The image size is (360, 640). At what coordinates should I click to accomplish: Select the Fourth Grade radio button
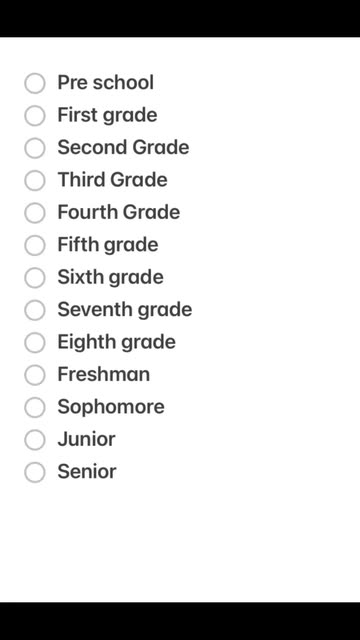(x=35, y=213)
